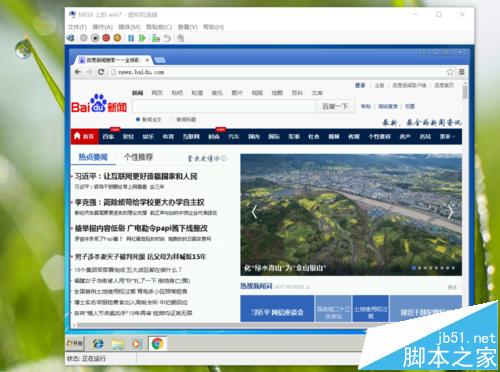The width and height of the screenshot is (500, 372).
Task: Open the headline mentioning 广电勒令papi酱
Action: (x=141, y=228)
